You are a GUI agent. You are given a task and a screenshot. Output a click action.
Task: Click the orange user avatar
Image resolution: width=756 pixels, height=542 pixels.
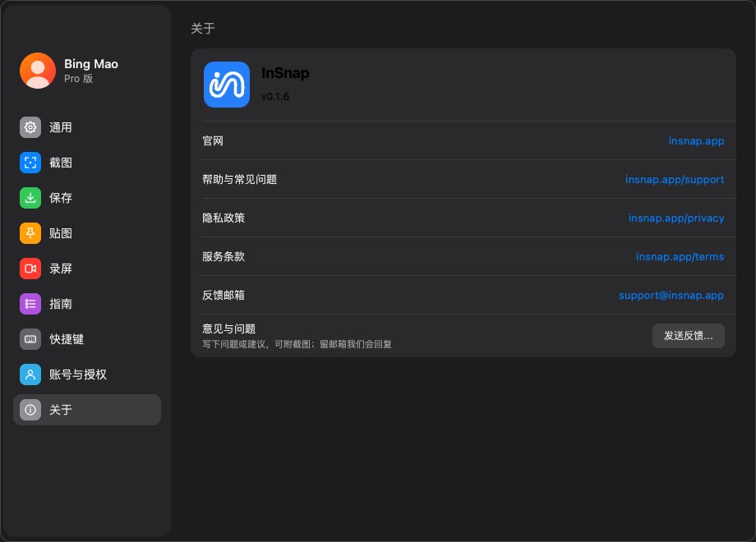pyautogui.click(x=38, y=71)
